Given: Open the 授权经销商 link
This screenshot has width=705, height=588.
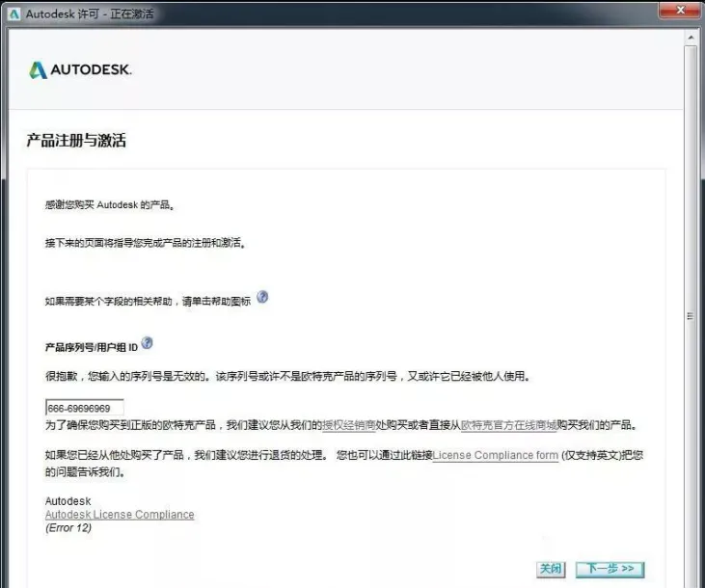Looking at the screenshot, I should click(x=349, y=425).
